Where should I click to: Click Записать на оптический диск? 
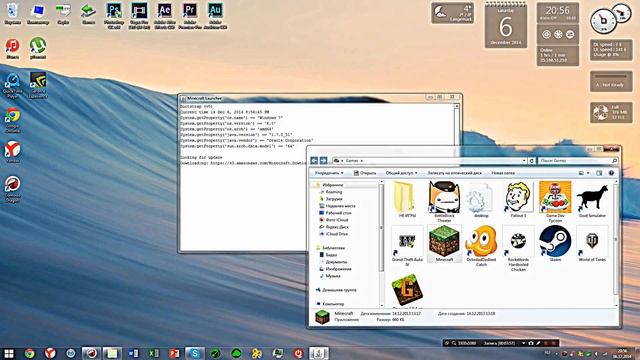pyautogui.click(x=454, y=173)
